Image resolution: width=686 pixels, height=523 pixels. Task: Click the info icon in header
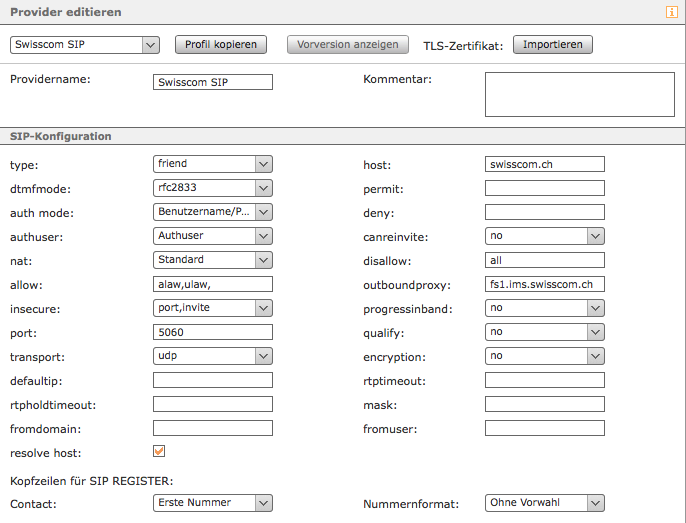point(672,13)
